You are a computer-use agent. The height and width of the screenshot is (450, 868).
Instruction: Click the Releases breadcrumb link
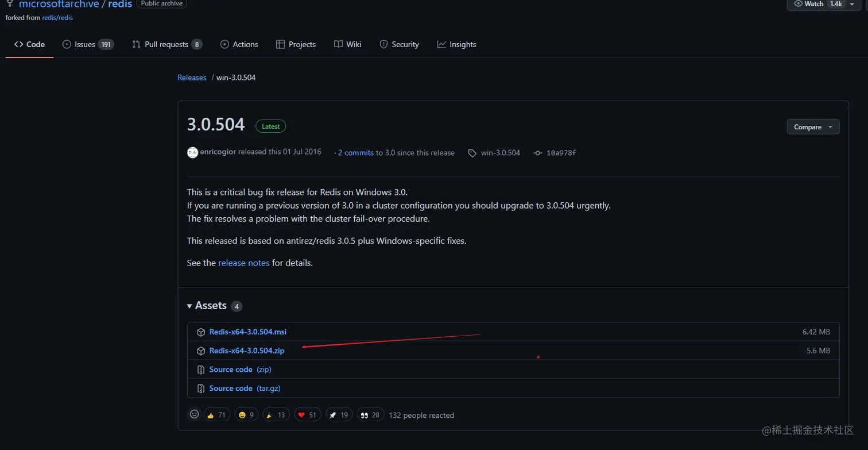(x=192, y=78)
